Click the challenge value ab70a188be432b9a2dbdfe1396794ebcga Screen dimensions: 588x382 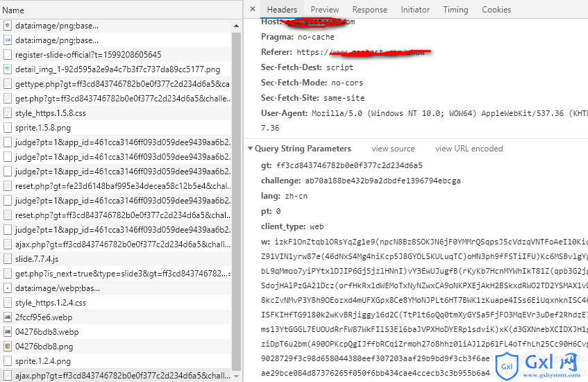[383, 181]
